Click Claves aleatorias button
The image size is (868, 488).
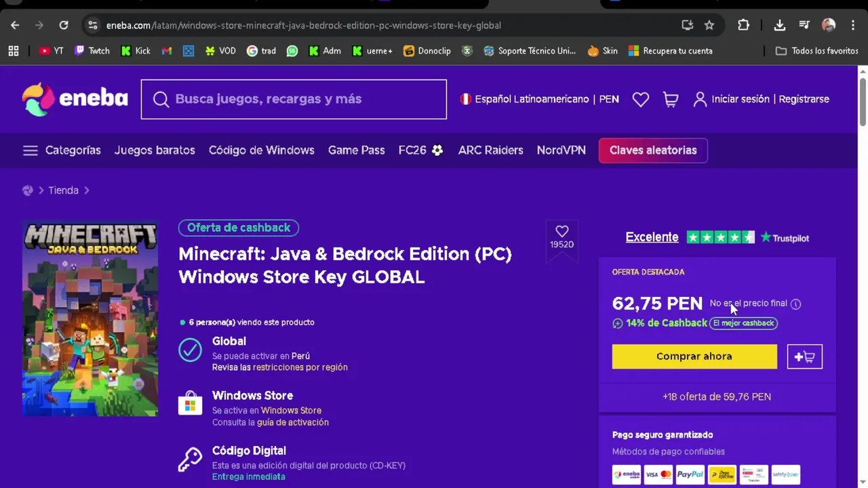tap(653, 150)
